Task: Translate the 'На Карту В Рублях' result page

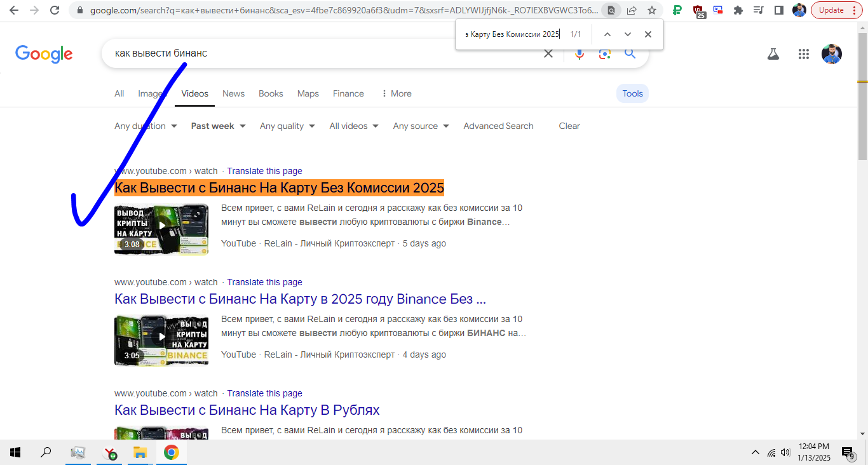Action: coord(264,393)
